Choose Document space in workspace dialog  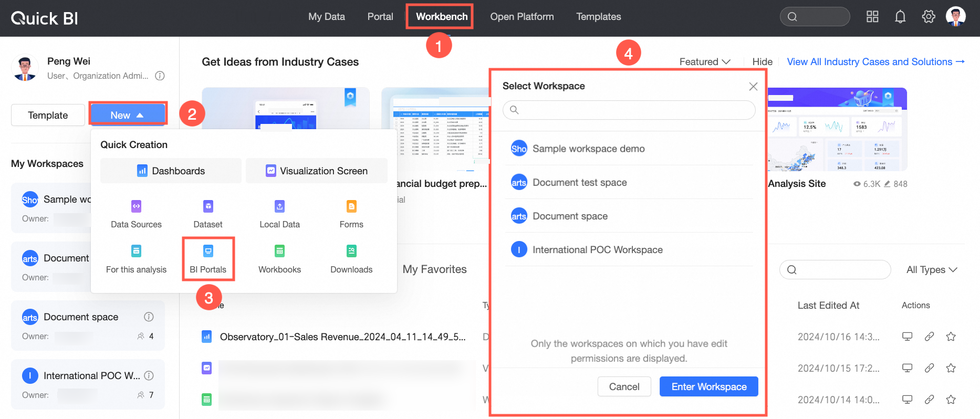click(629, 216)
